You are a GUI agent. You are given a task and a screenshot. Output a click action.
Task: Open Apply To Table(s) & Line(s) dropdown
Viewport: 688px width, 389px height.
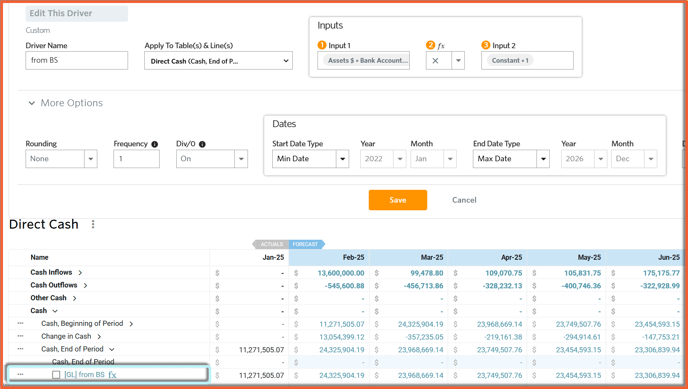tap(218, 61)
